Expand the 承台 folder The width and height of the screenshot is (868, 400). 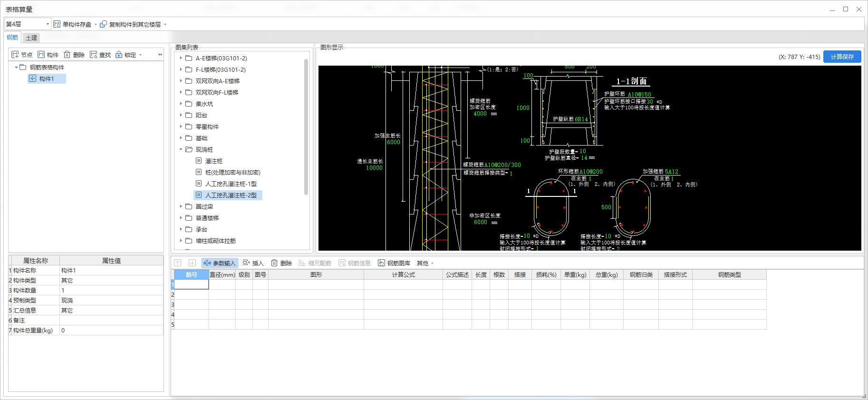pos(181,229)
